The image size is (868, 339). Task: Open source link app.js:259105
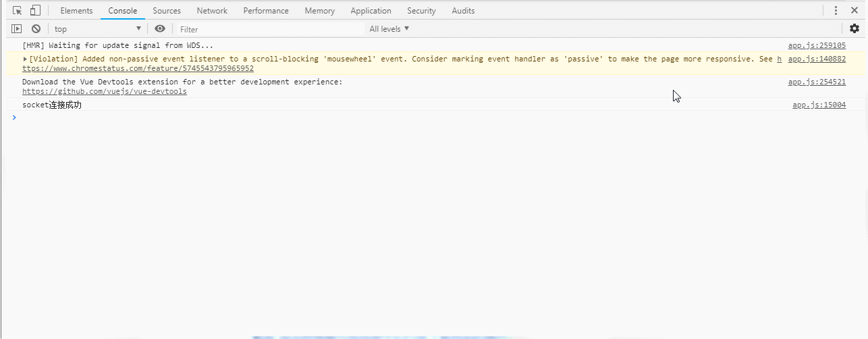tap(817, 46)
